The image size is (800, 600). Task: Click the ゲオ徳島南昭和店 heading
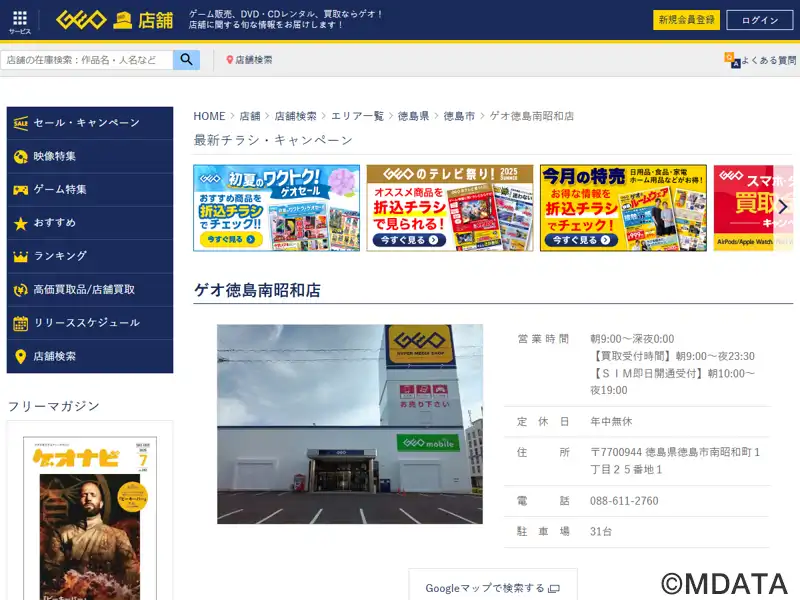tap(257, 290)
